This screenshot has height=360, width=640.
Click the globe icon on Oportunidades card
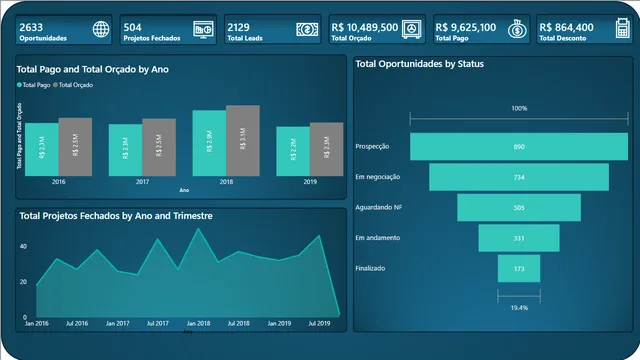tap(101, 29)
